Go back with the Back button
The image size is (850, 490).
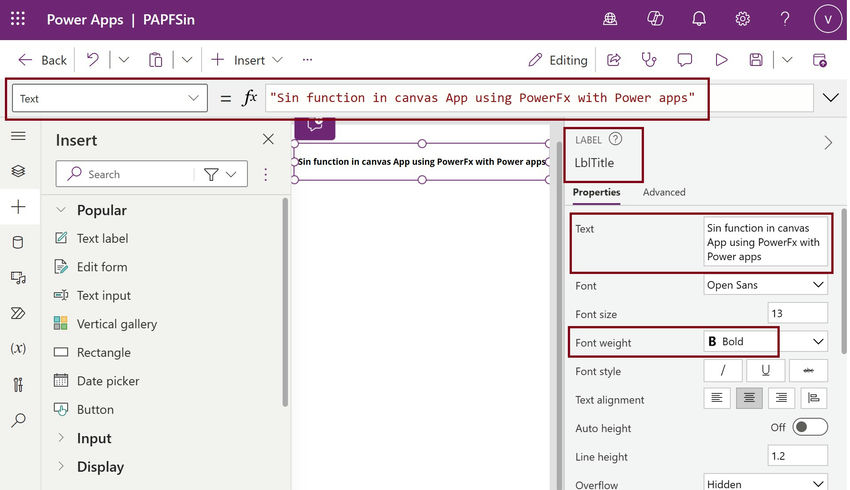coord(42,60)
